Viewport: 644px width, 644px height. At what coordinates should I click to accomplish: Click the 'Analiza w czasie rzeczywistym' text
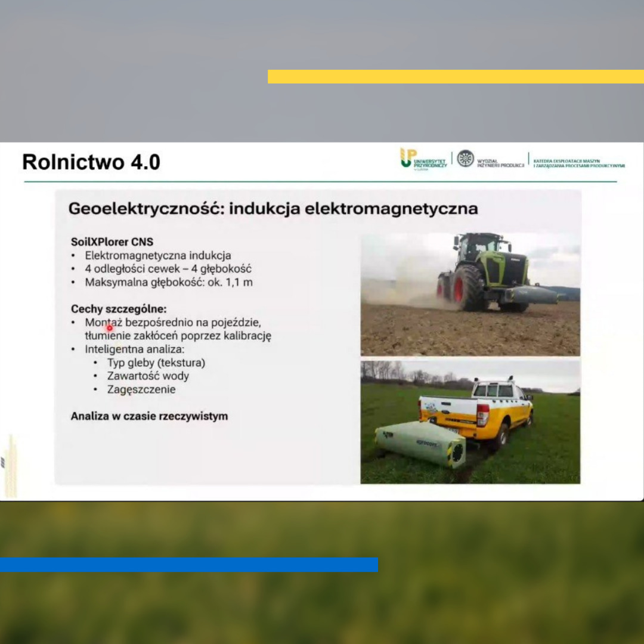click(149, 416)
